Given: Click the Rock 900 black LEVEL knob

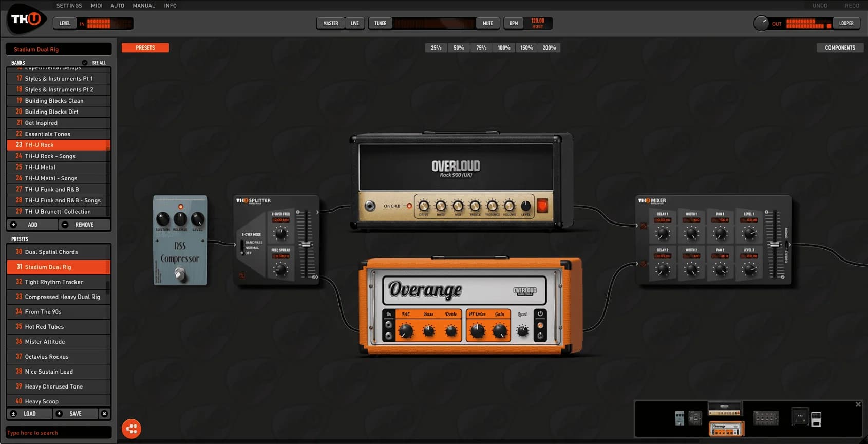Looking at the screenshot, I should pyautogui.click(x=526, y=206).
